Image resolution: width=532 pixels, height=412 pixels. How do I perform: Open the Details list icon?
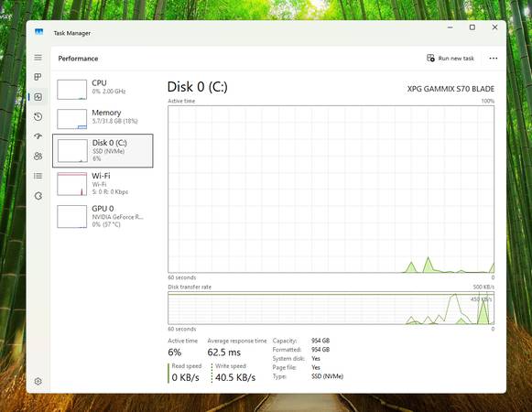coord(38,176)
